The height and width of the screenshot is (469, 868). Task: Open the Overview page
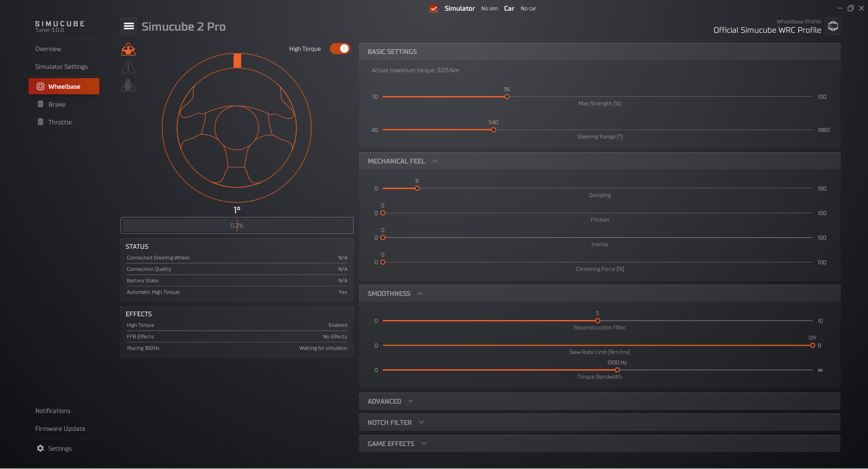tap(48, 49)
